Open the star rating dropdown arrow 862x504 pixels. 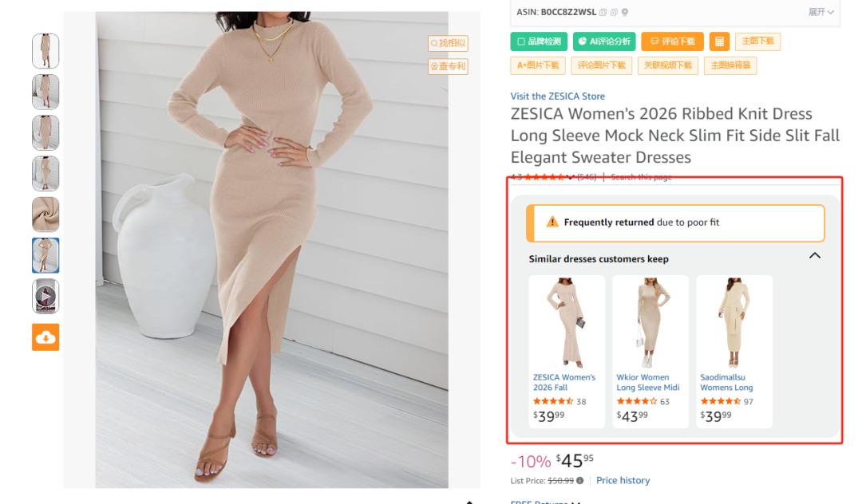point(570,177)
